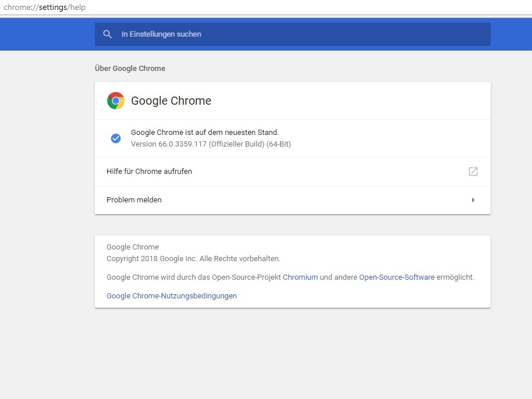Click the 'Über Google Chrome' section heading
This screenshot has width=532, height=399.
click(130, 69)
